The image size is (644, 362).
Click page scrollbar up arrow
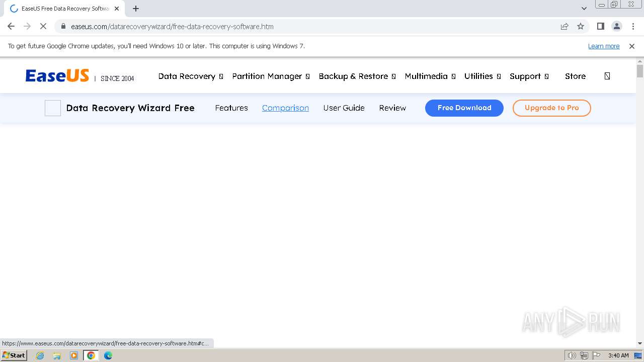point(640,61)
